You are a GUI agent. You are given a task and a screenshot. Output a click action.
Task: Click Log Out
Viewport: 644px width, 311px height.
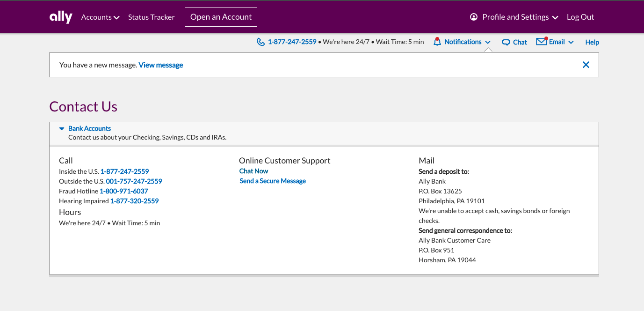point(580,17)
